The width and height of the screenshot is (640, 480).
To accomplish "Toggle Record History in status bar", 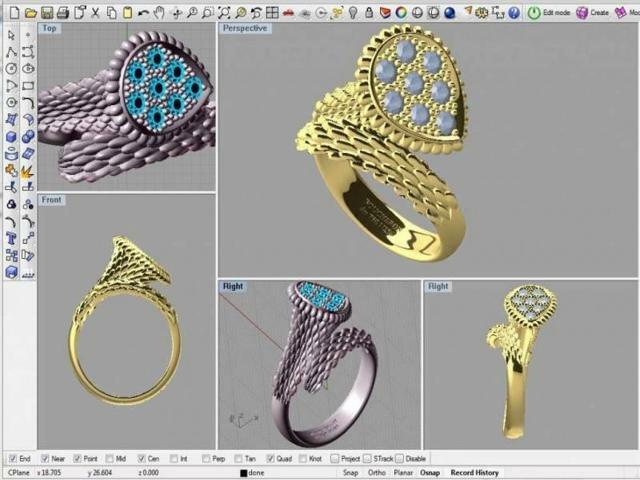I will [475, 473].
